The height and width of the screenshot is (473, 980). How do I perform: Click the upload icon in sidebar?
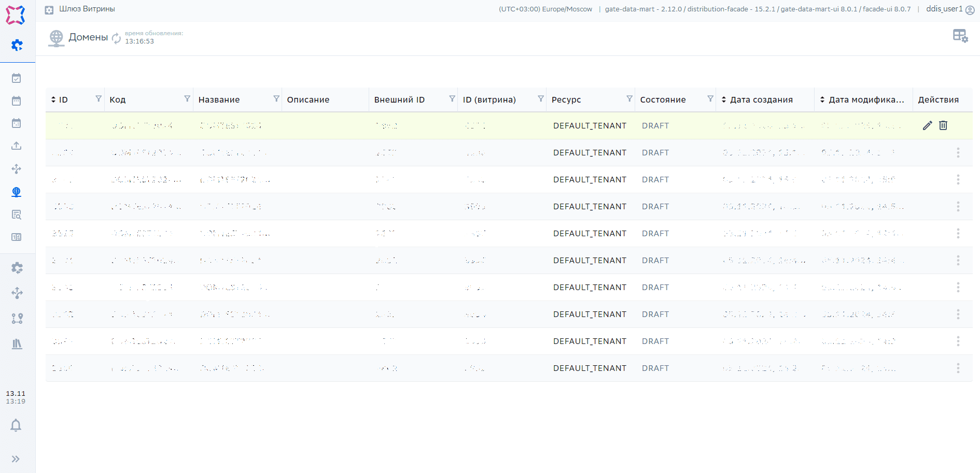[x=17, y=146]
